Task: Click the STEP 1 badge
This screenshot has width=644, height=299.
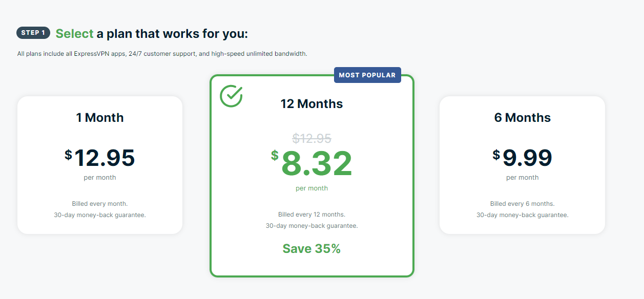Action: coord(33,33)
